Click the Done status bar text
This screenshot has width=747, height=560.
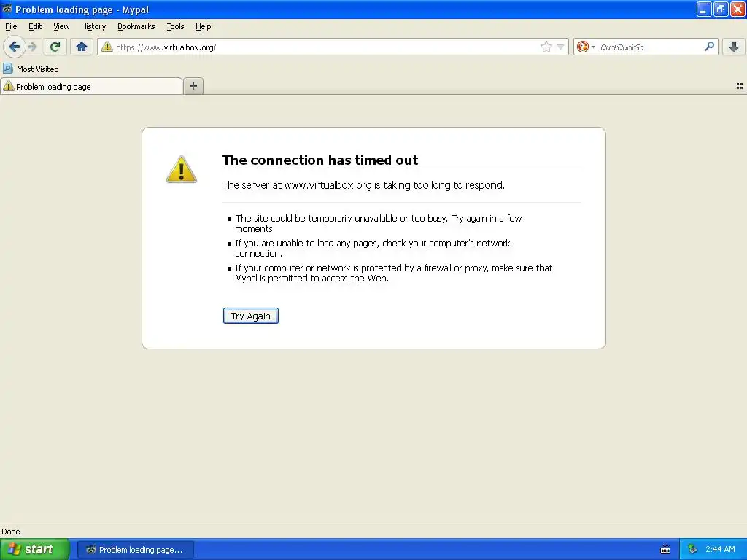11,532
